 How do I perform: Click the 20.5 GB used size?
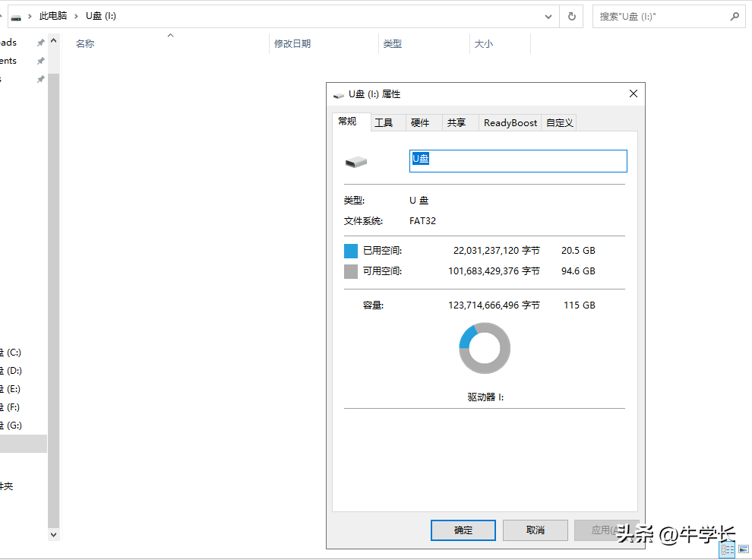tap(578, 251)
